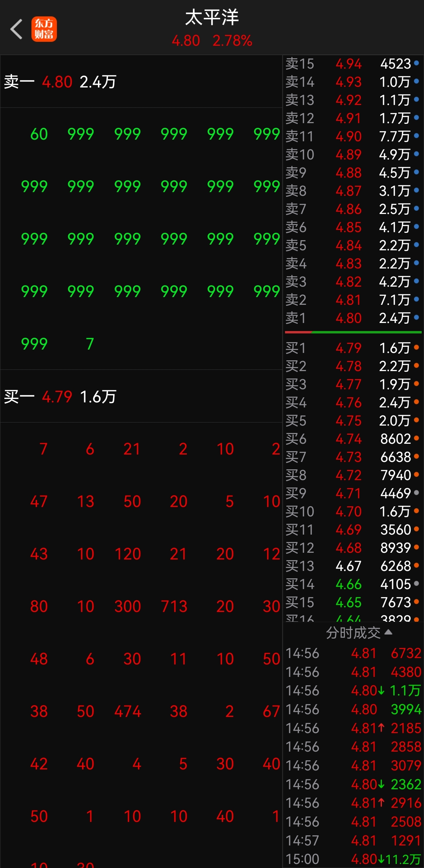Select the 卖3 price 4.82
This screenshot has width=424, height=868.
pyautogui.click(x=349, y=282)
